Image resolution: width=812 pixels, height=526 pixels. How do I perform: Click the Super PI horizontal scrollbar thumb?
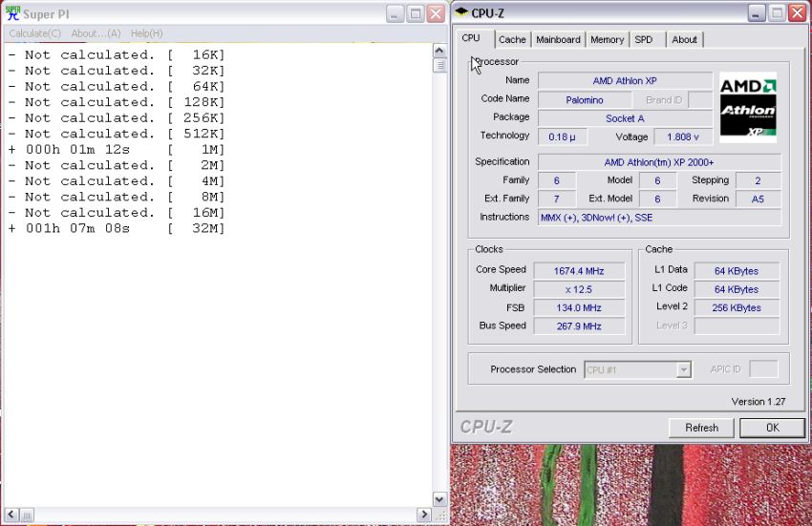(27, 515)
